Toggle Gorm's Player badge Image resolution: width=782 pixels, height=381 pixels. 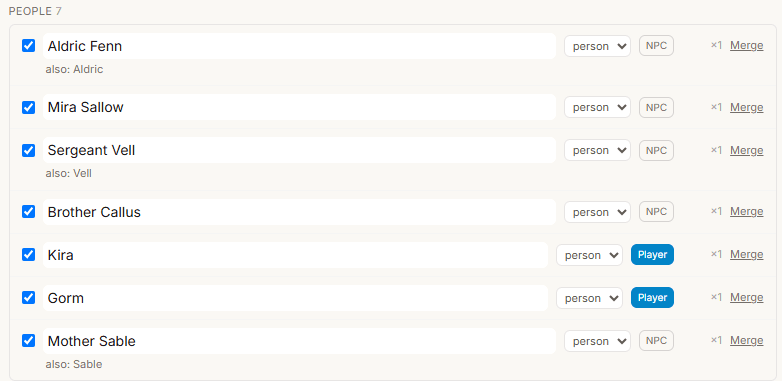652,298
